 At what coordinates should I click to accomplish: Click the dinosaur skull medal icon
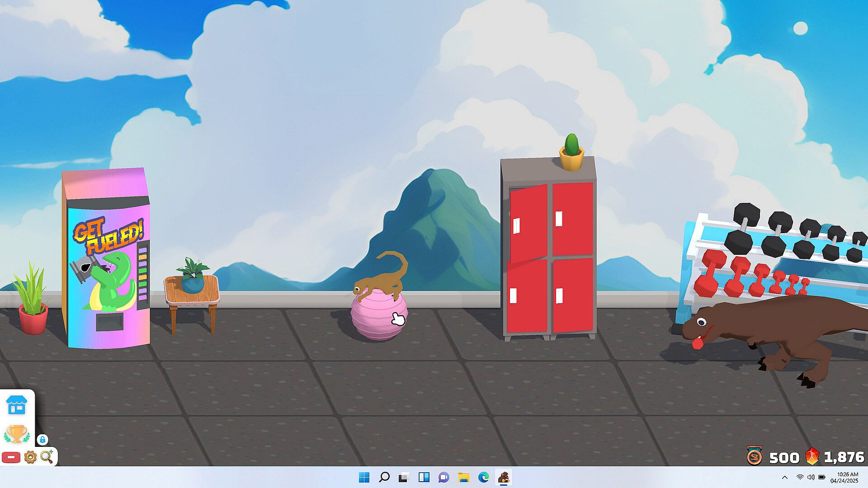755,456
